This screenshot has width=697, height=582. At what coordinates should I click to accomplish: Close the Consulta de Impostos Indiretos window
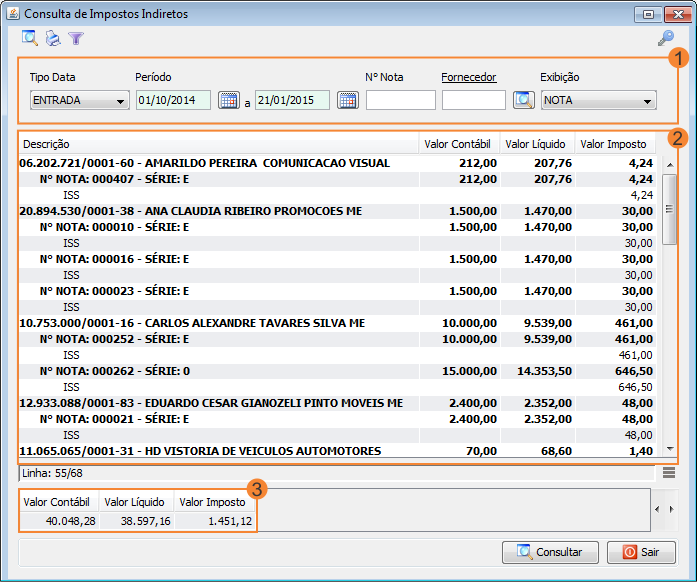click(678, 14)
